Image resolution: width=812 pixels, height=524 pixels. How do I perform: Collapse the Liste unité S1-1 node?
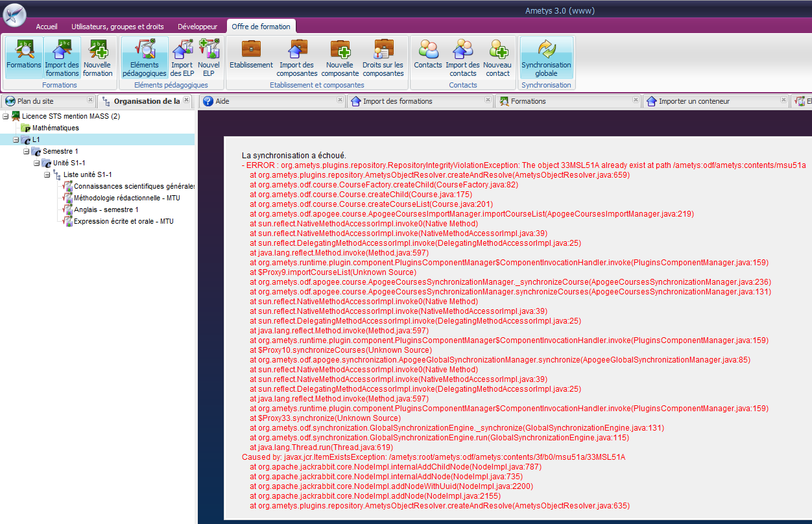tap(47, 175)
